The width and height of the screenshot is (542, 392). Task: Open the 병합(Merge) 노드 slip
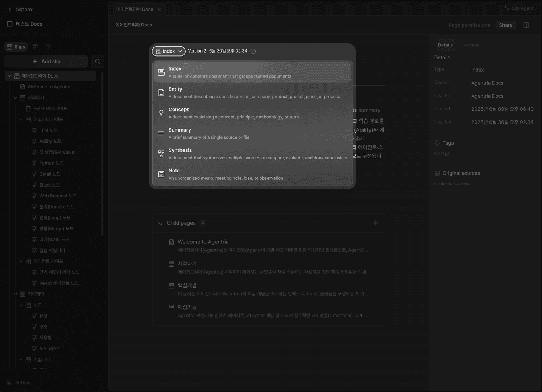pos(56,228)
